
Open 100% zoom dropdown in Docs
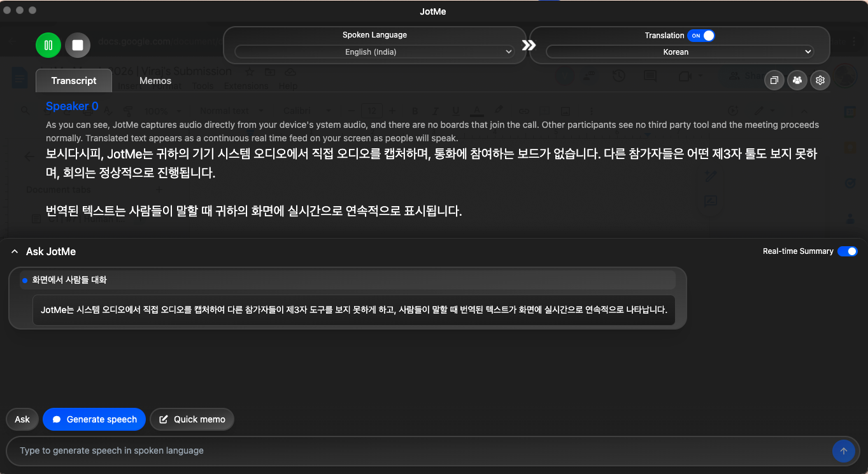tap(163, 111)
